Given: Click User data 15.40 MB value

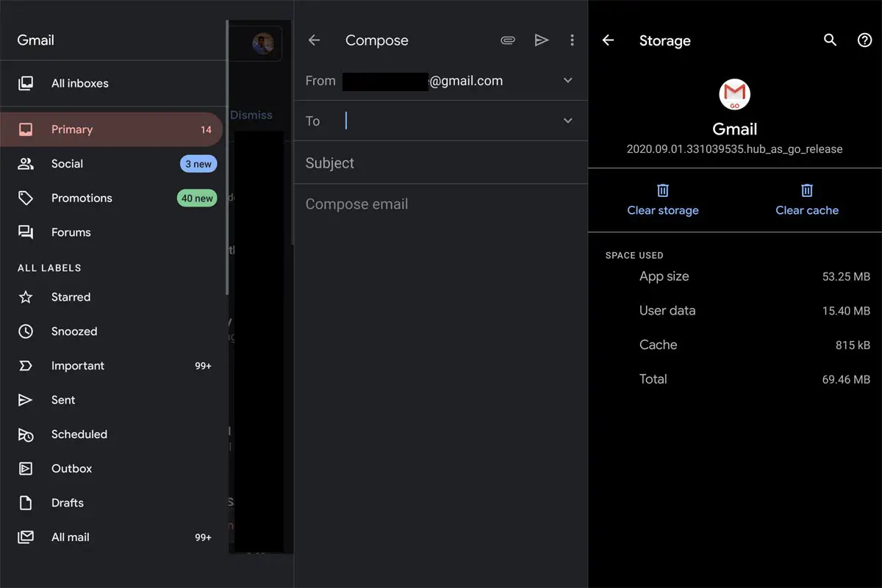Looking at the screenshot, I should 846,311.
